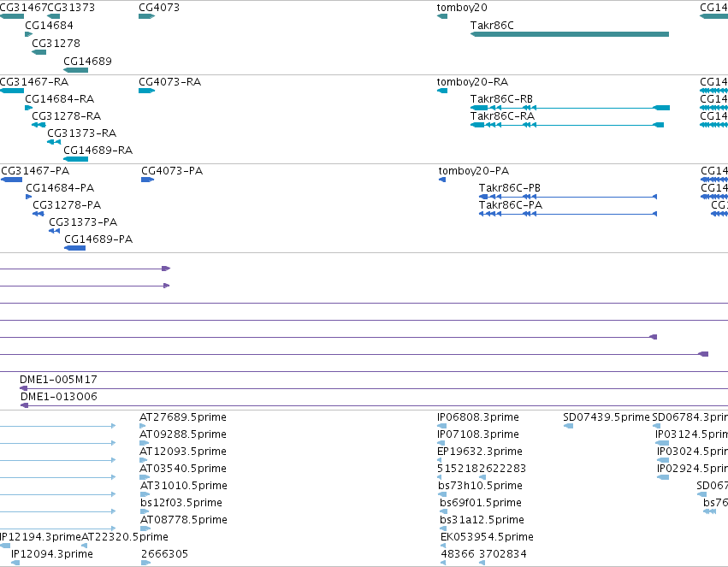Viewport: 728px width, 567px height.
Task: Click CG4073-RA transcript label
Action: 169,81
